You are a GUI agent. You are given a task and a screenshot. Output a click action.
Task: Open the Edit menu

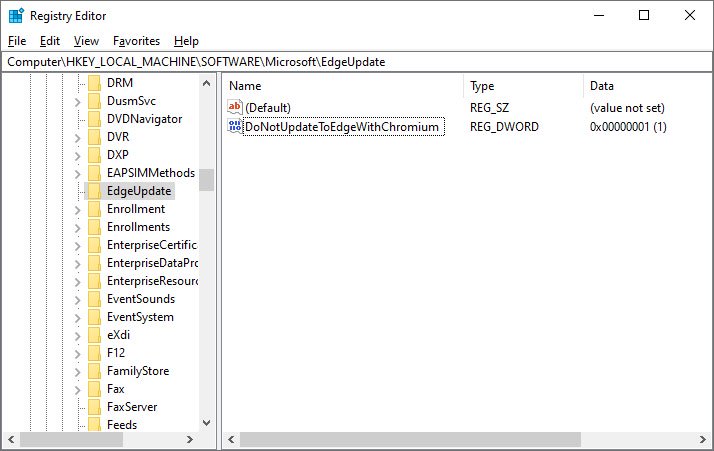(50, 41)
